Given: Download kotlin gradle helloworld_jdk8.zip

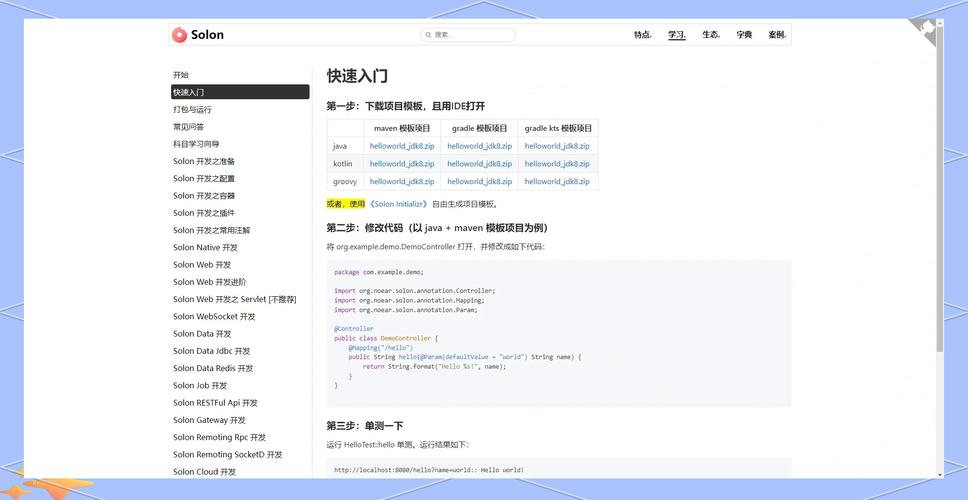Looking at the screenshot, I should [x=480, y=164].
